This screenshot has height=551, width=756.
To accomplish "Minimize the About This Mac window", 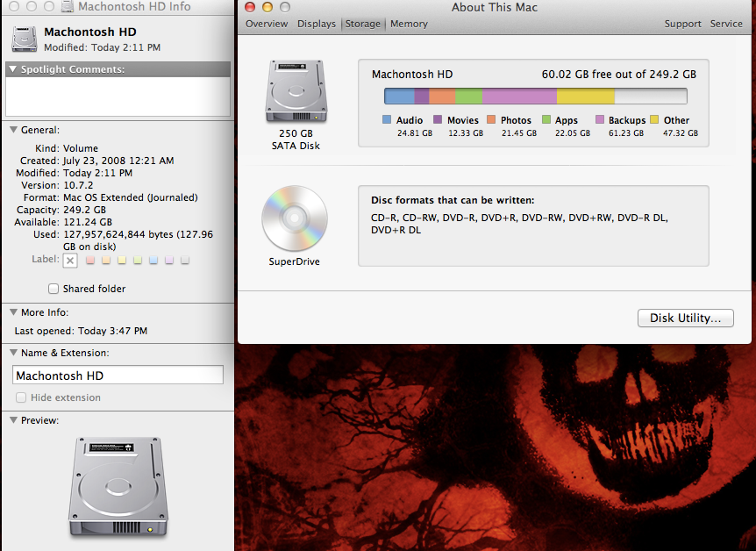I will 267,7.
